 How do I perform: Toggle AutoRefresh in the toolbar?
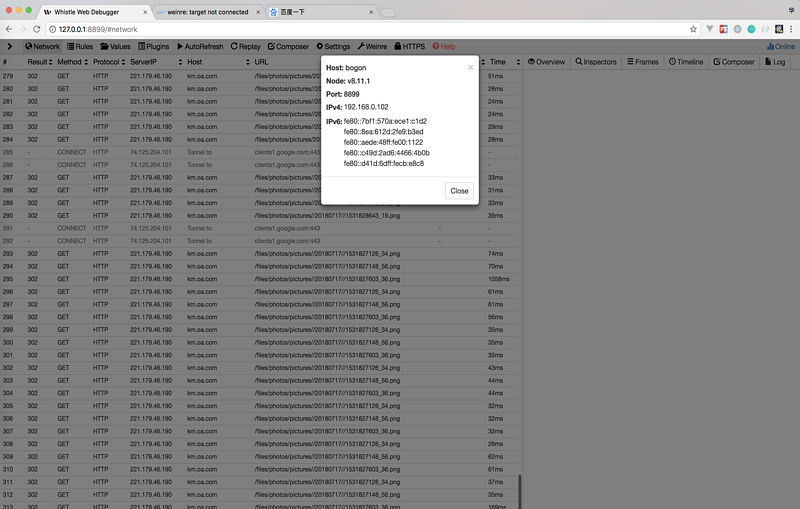click(200, 46)
